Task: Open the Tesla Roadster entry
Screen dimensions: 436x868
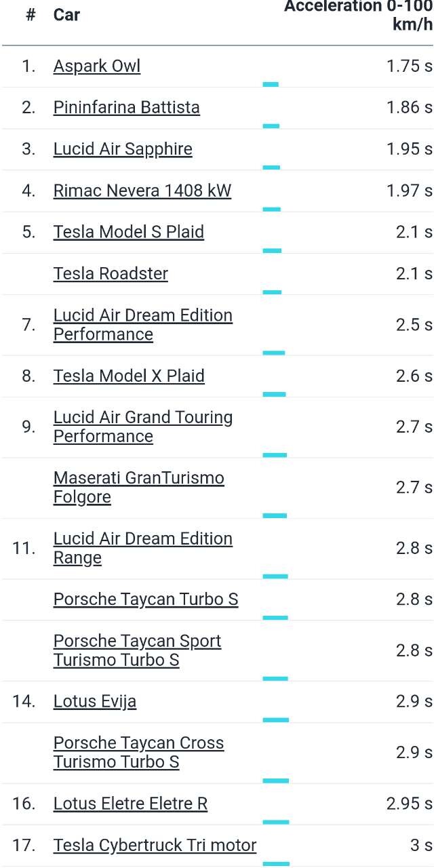Action: pyautogui.click(x=111, y=273)
